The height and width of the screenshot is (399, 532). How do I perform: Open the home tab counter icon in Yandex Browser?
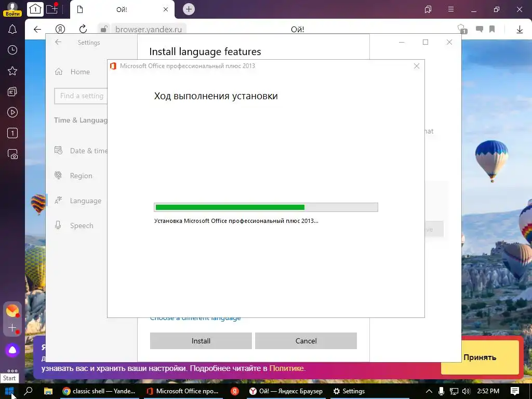(35, 9)
